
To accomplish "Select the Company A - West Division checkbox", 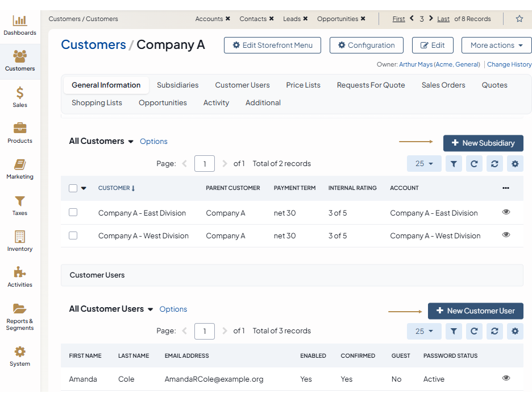I will point(73,235).
